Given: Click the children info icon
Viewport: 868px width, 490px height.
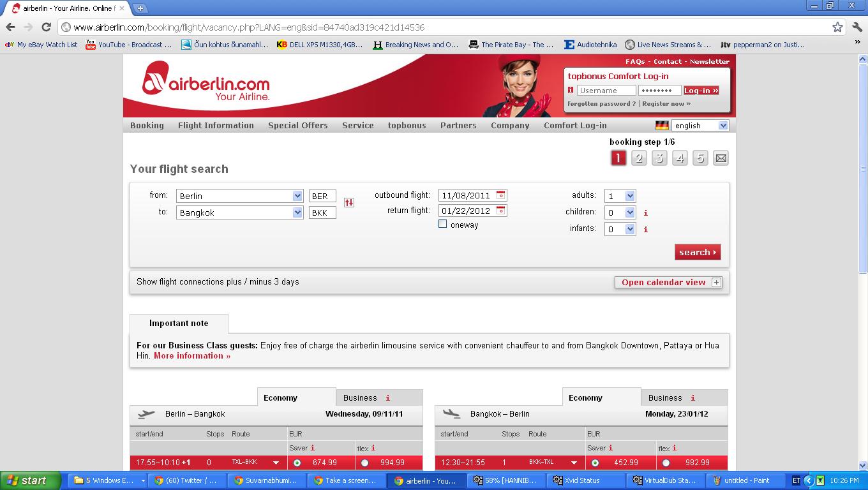Looking at the screenshot, I should (645, 213).
